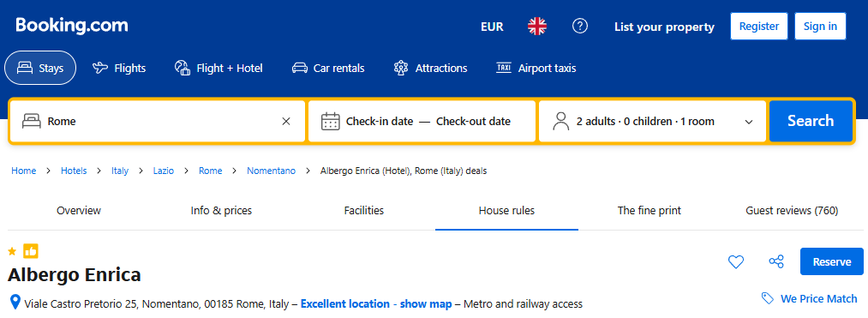This screenshot has width=868, height=318.
Task: Click the Reserve button
Action: [x=832, y=261]
